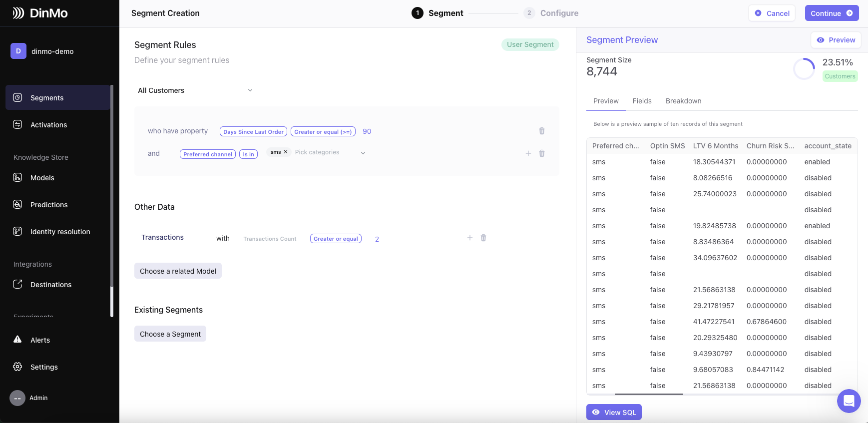Edit the Transactions count value 2

tap(377, 239)
